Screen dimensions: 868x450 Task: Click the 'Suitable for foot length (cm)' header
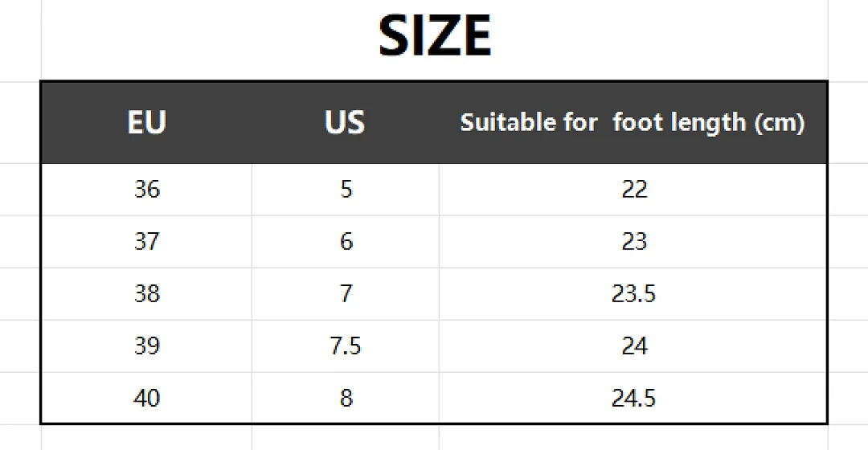coord(633,122)
